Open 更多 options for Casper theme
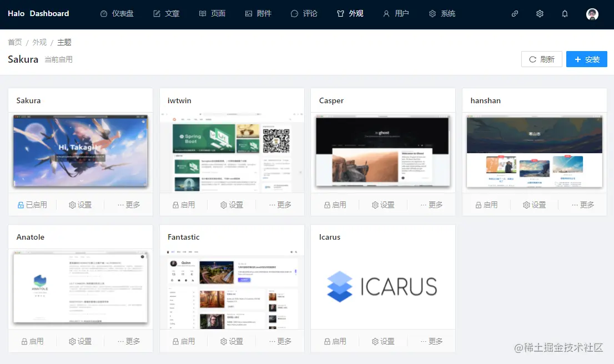The width and height of the screenshot is (614, 364). pyautogui.click(x=431, y=205)
